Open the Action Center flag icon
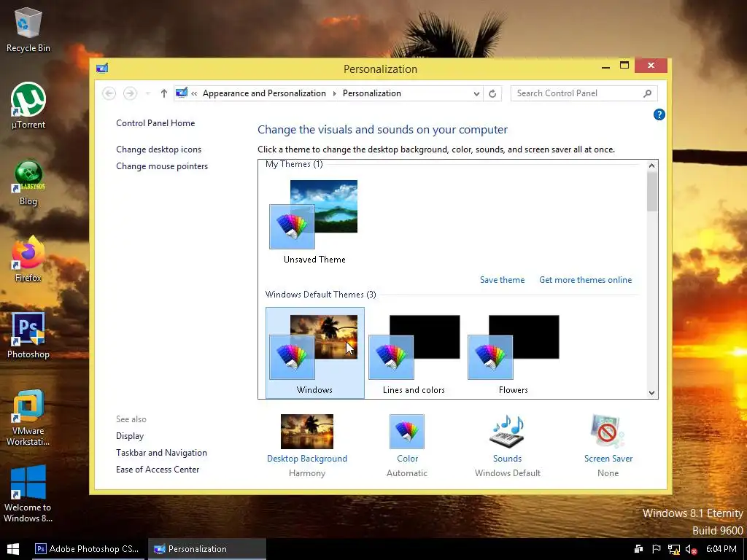The height and width of the screenshot is (560, 747). 656,549
